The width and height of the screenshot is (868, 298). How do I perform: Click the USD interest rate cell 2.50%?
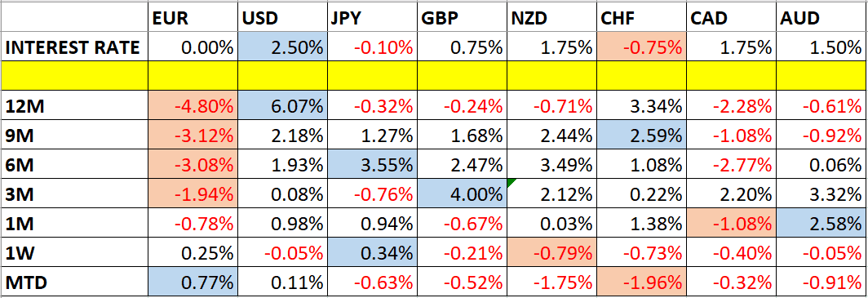[x=281, y=47]
